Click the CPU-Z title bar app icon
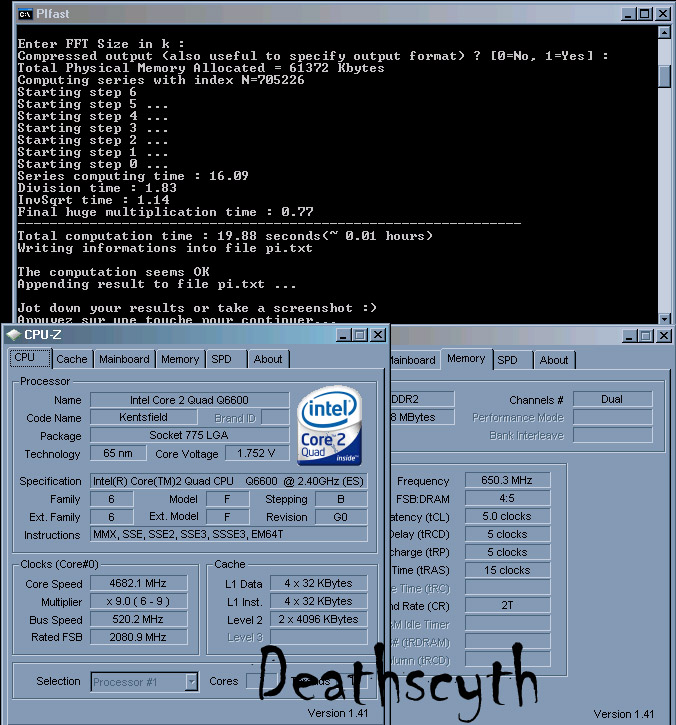The width and height of the screenshot is (676, 725). click(14, 334)
